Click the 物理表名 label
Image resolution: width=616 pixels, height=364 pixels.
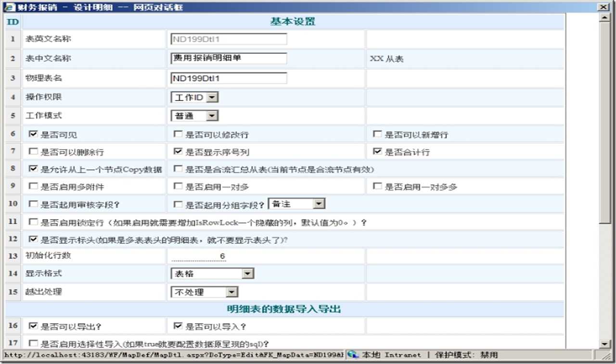pyautogui.click(x=44, y=77)
